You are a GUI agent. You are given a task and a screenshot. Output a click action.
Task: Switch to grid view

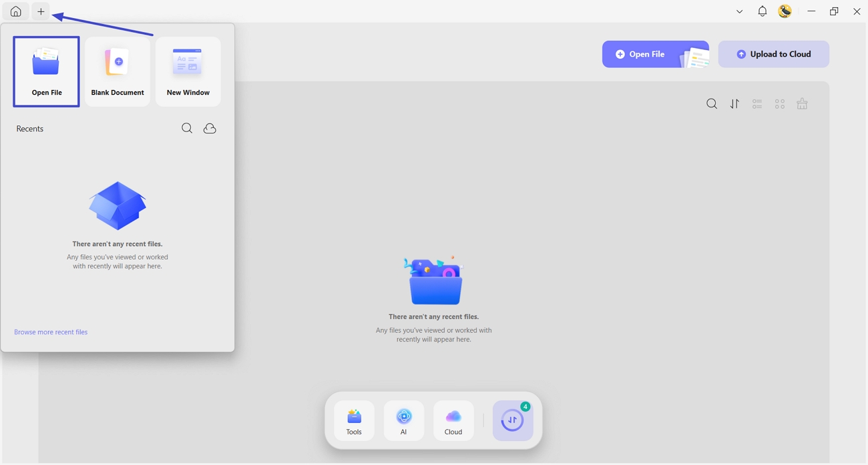(780, 104)
